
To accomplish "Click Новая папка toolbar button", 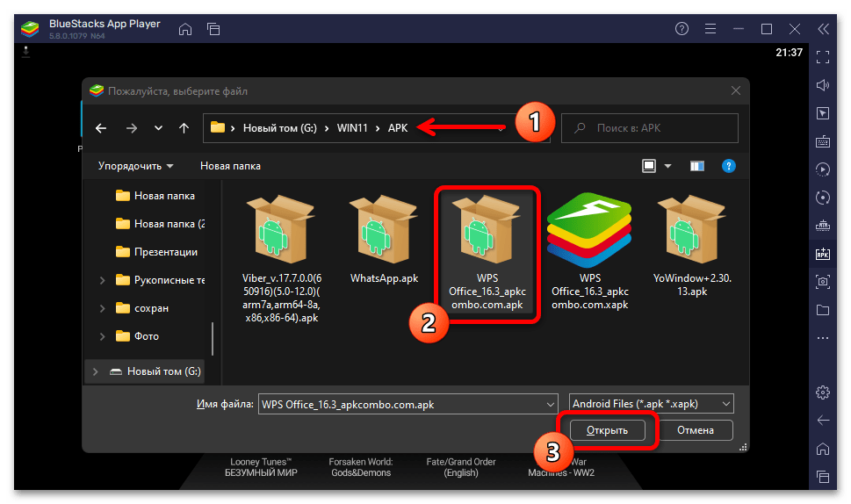I will point(230,166).
